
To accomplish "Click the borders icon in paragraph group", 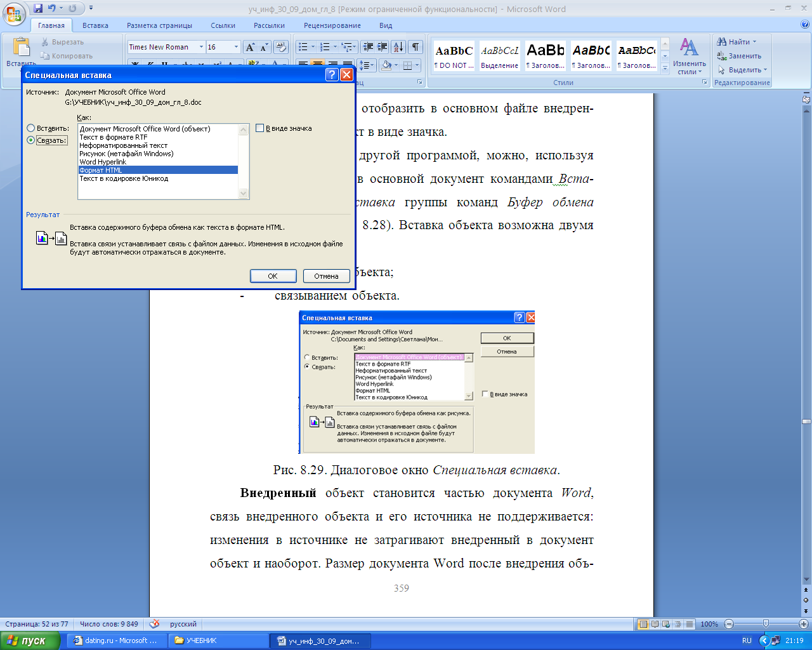I will (407, 65).
